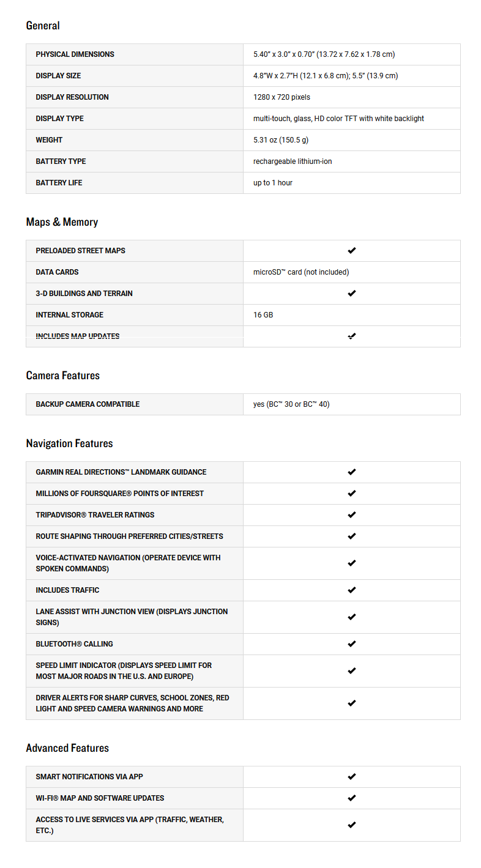Click the Garmin Real Directions checkmark

tap(352, 472)
